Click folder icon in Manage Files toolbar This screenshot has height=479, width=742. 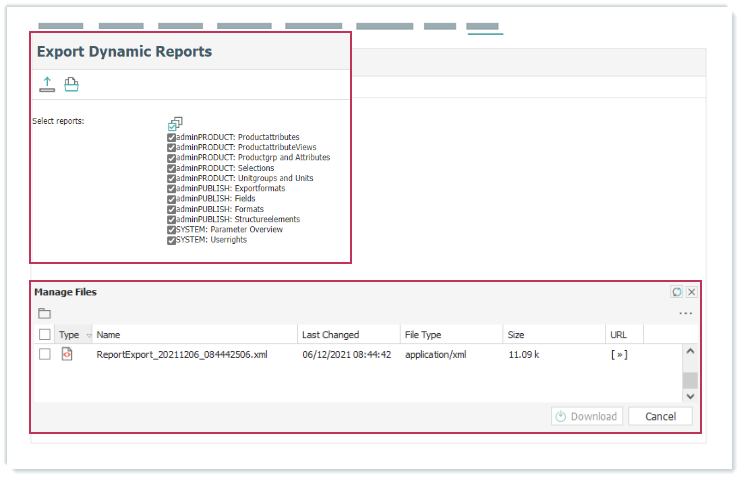click(x=44, y=313)
